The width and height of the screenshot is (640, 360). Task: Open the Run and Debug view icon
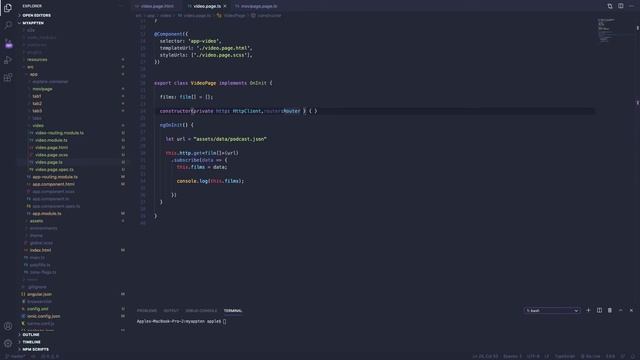pos(8,60)
